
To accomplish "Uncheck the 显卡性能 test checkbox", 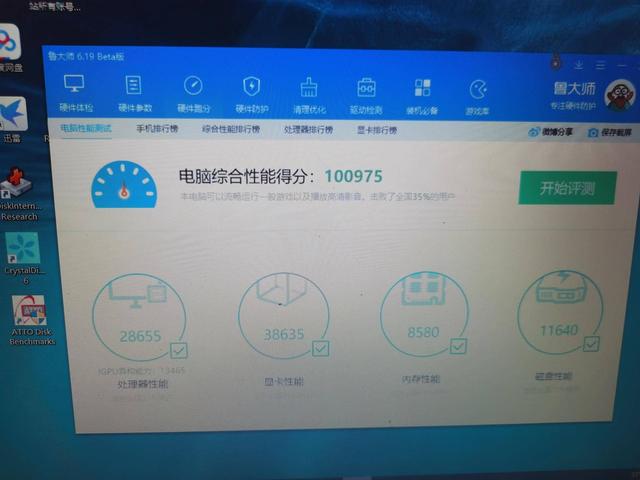I will point(320,348).
